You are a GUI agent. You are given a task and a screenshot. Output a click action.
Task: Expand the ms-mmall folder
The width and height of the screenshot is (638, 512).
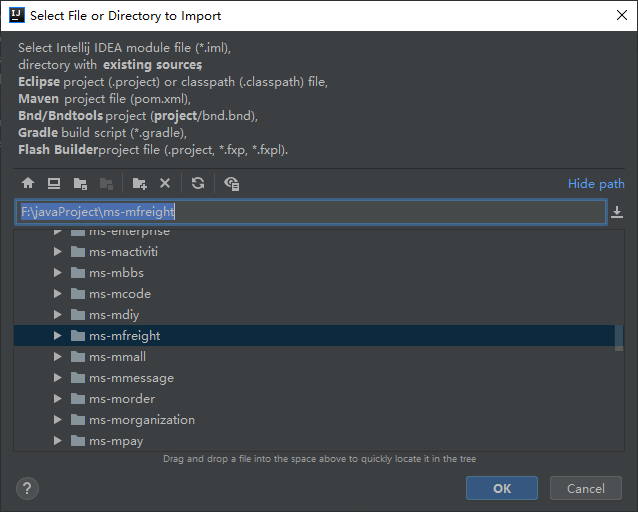(x=57, y=357)
